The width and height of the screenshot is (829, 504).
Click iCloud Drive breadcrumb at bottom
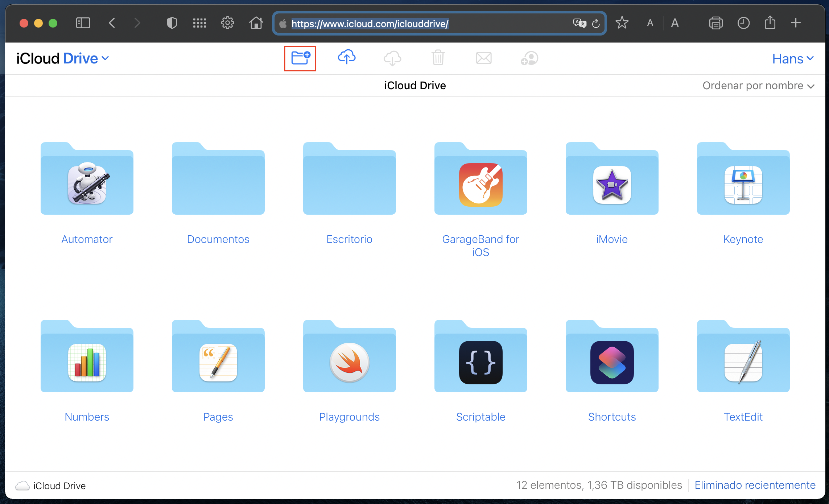[59, 486]
